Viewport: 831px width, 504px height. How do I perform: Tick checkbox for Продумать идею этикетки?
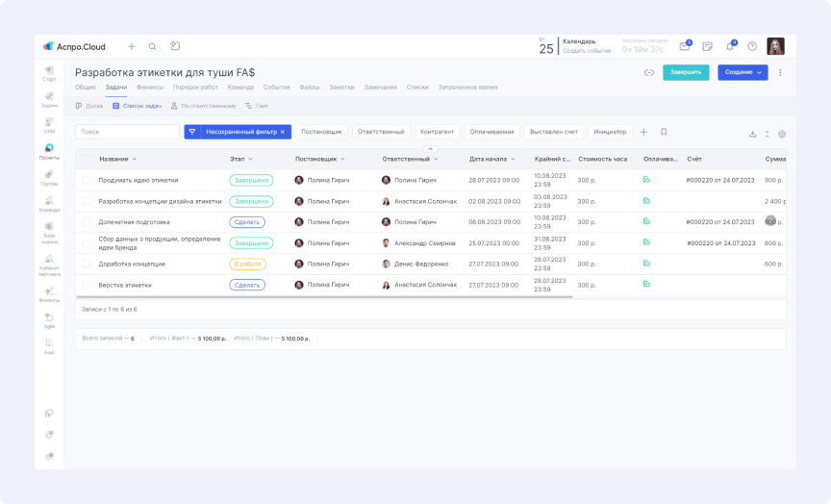click(x=87, y=180)
